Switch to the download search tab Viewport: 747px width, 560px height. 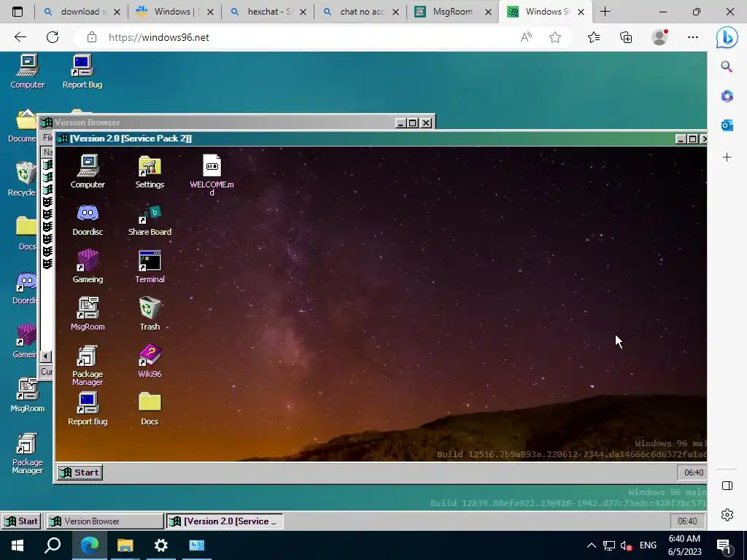tap(81, 12)
